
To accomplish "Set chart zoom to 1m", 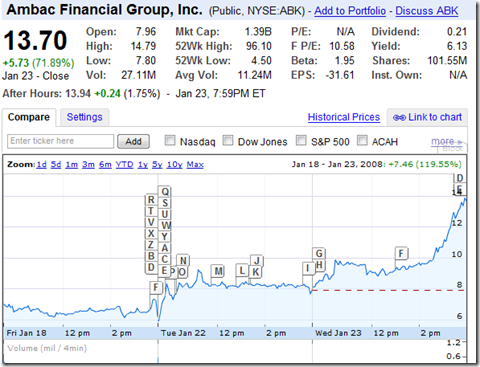I will tap(72, 165).
